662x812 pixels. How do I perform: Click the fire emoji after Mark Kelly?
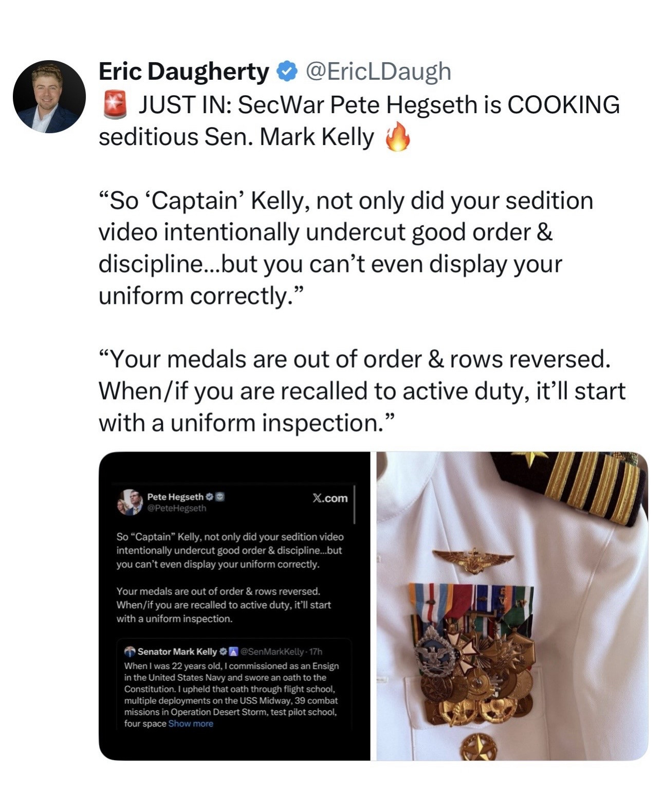398,137
